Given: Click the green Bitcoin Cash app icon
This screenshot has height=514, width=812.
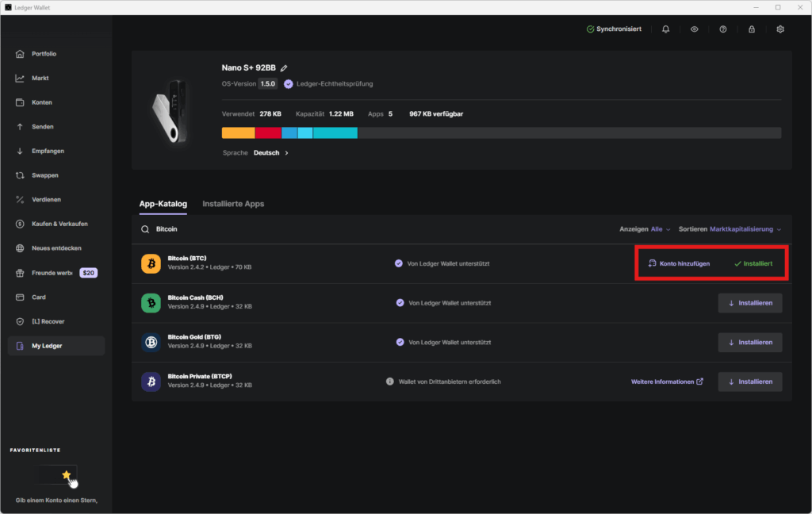Looking at the screenshot, I should click(x=151, y=303).
